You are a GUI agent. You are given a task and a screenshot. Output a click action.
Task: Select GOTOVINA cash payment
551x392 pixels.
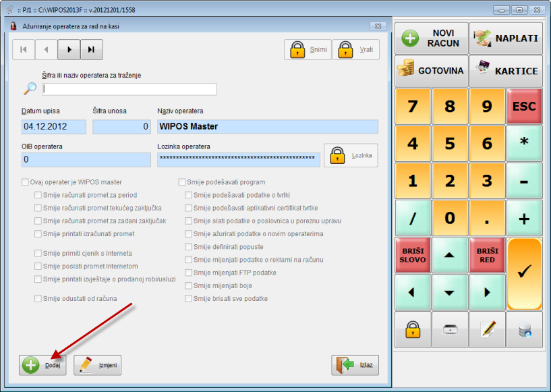click(x=431, y=71)
